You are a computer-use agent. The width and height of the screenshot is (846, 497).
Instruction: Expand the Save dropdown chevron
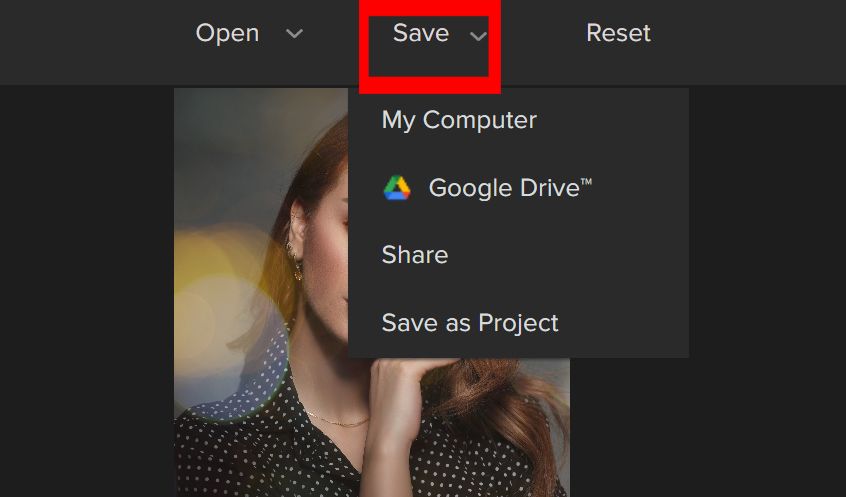pos(478,36)
